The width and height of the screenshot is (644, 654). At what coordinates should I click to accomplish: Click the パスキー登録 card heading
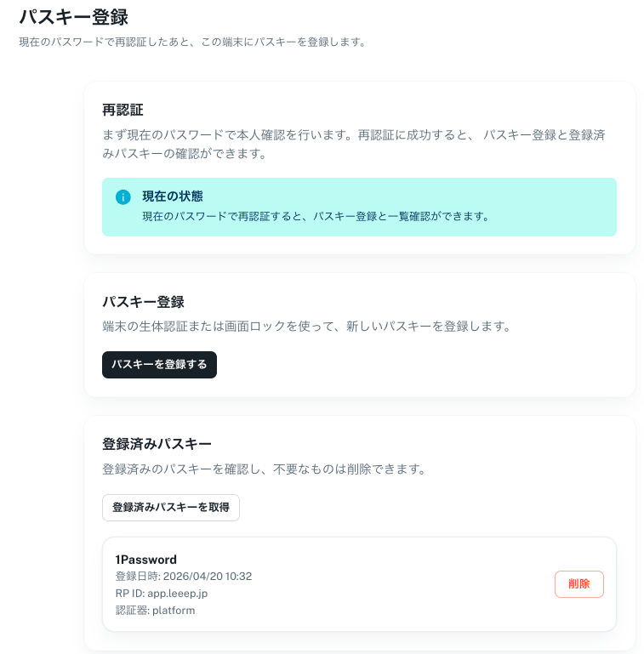pyautogui.click(x=143, y=302)
